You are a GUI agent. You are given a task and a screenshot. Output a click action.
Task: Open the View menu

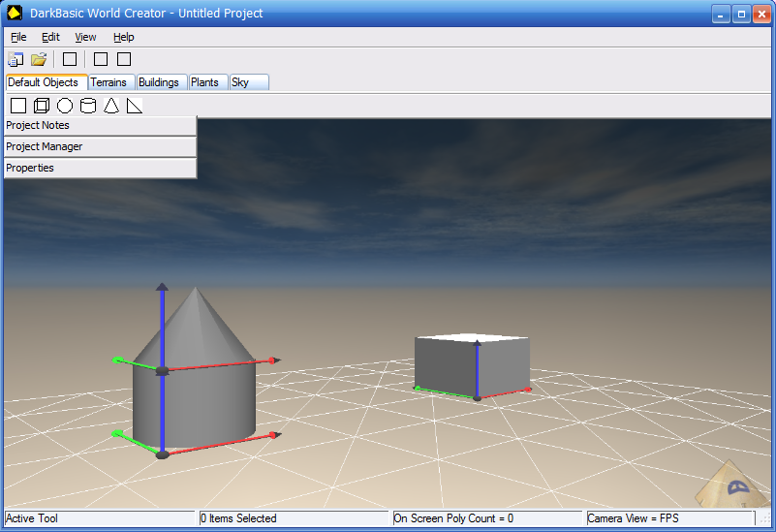click(x=85, y=37)
